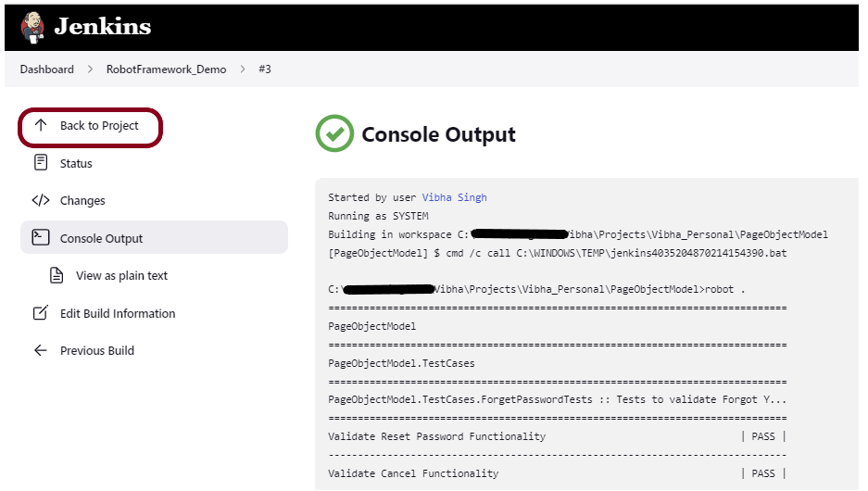
Task: Click the terminal icon beside Console Output
Action: [40, 238]
